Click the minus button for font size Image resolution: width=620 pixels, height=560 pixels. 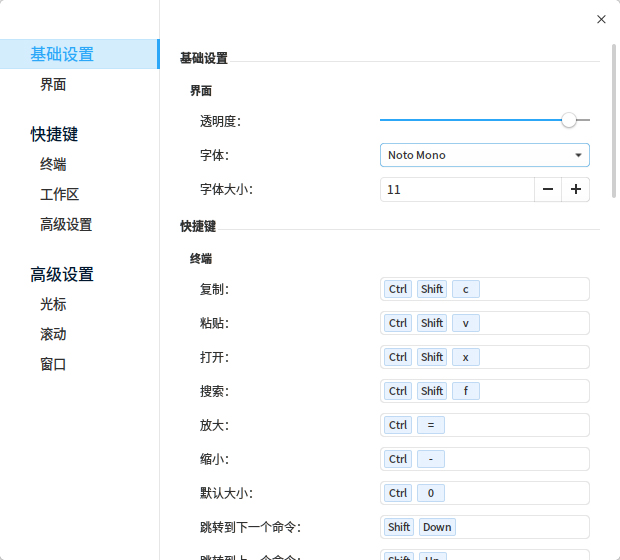548,189
